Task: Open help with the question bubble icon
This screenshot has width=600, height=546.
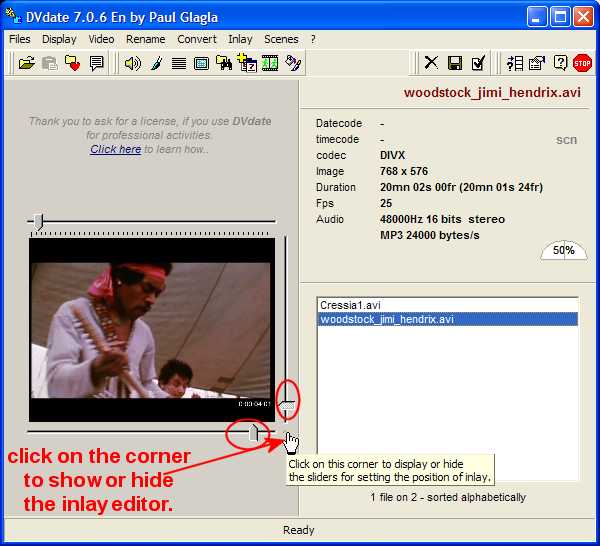Action: (x=560, y=62)
